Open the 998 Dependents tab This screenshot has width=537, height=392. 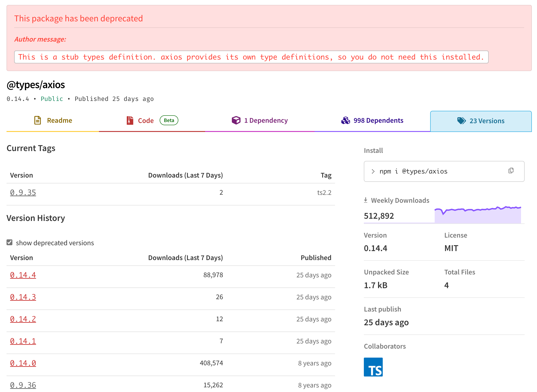[x=378, y=120]
